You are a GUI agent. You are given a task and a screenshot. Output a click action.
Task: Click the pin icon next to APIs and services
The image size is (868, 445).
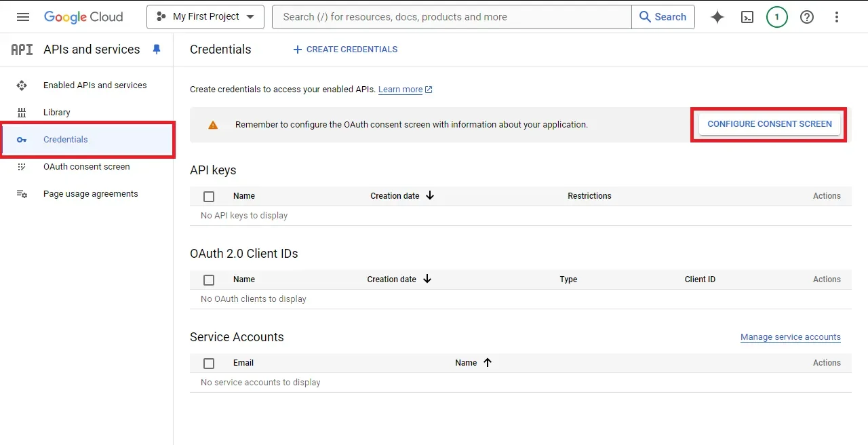click(157, 50)
